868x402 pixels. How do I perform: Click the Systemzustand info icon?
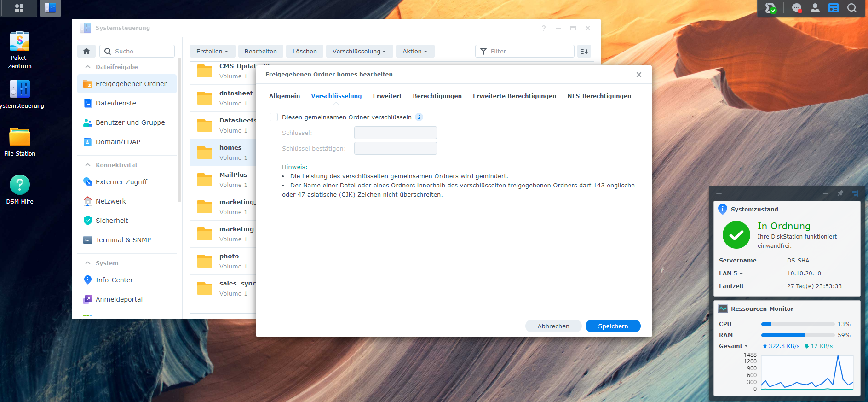(723, 209)
